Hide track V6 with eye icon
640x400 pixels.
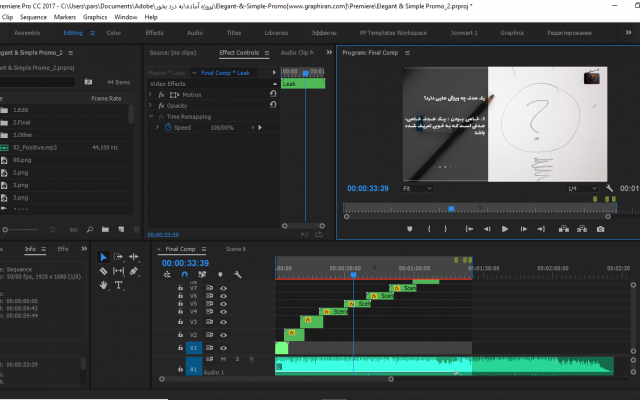[223, 296]
